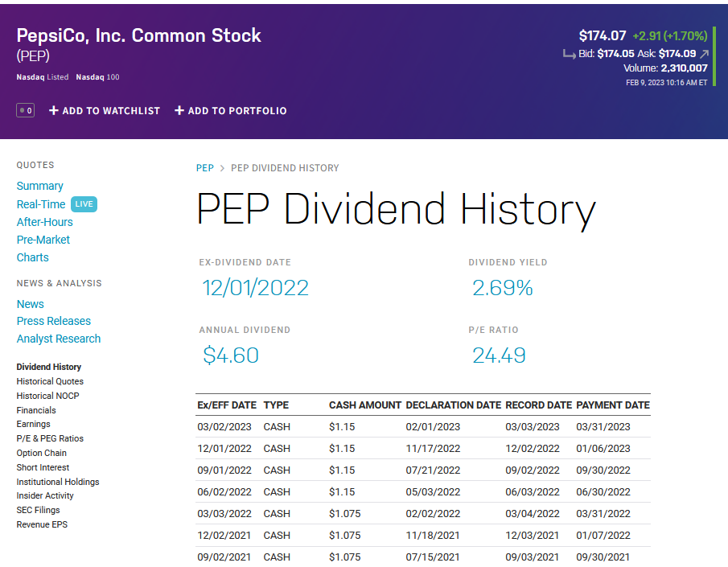Open Historical Quotes section
Viewport: 728px width, 567px height.
tap(50, 381)
